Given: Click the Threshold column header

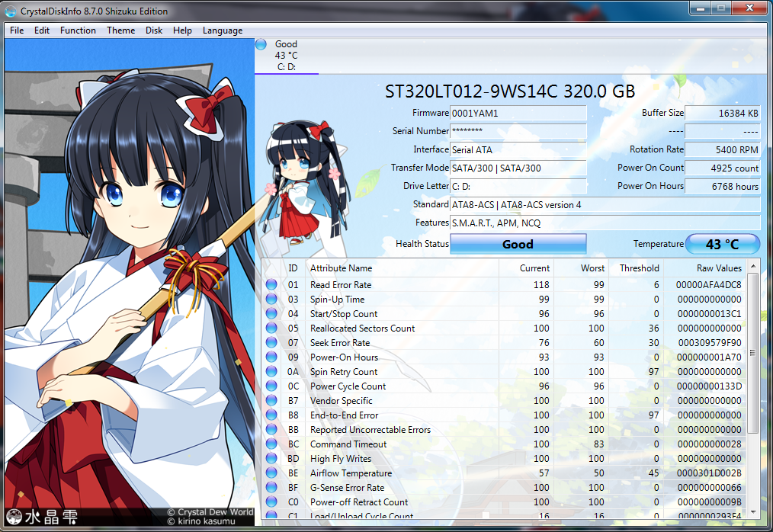Looking at the screenshot, I should click(x=636, y=268).
